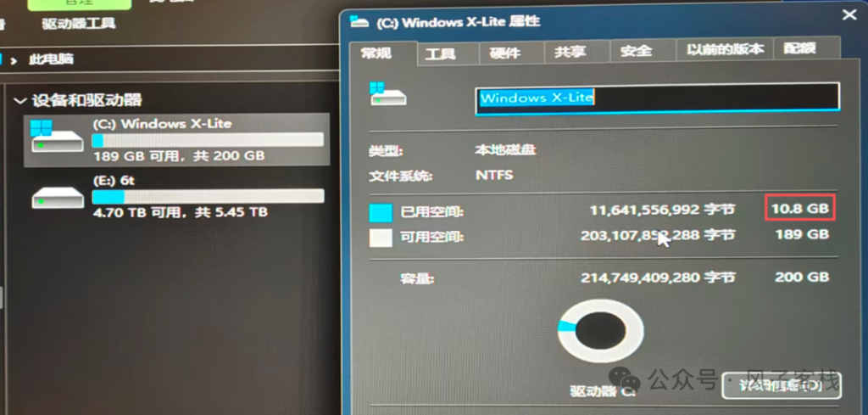Screen dimensions: 868x415
Task: Select the E: 6t drive icon
Action: 57,197
